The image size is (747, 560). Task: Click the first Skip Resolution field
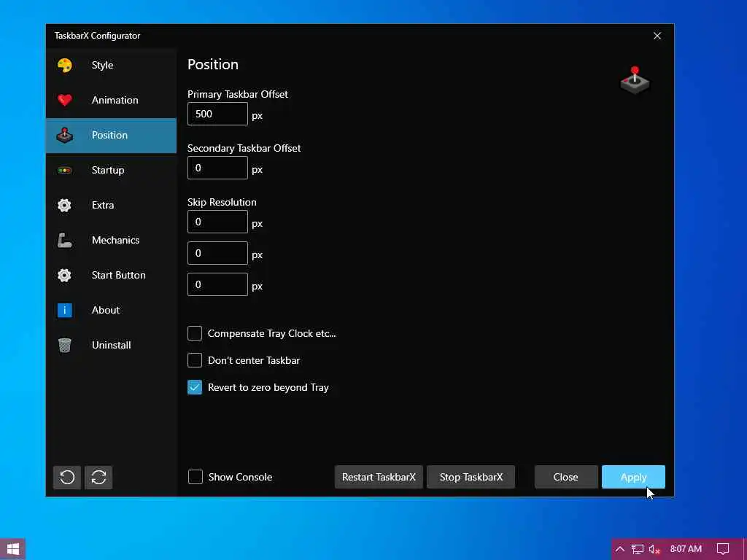point(217,222)
